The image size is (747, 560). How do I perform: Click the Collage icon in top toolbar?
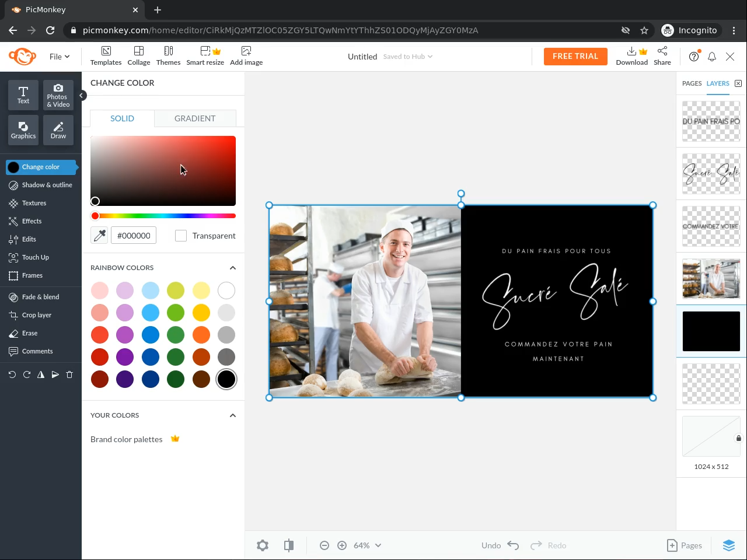tap(139, 56)
